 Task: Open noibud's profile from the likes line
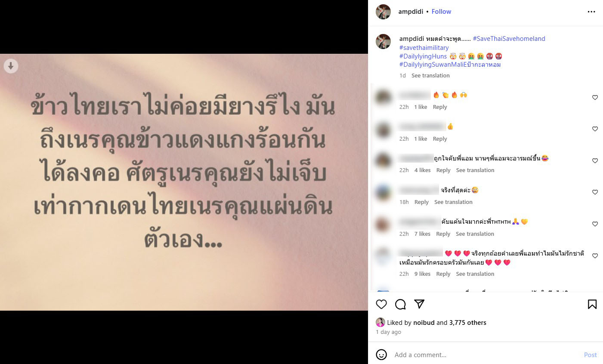point(424,322)
